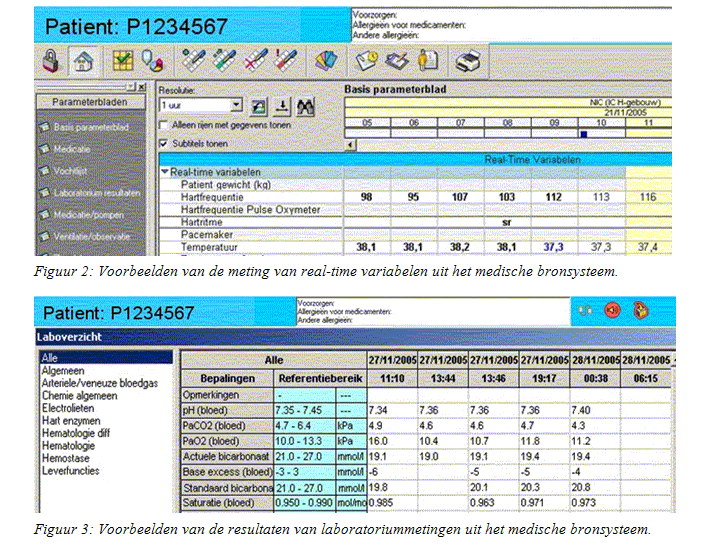Click the downward arrow onto line icon
Image resolution: width=705 pixels, height=546 pixels.
click(282, 107)
